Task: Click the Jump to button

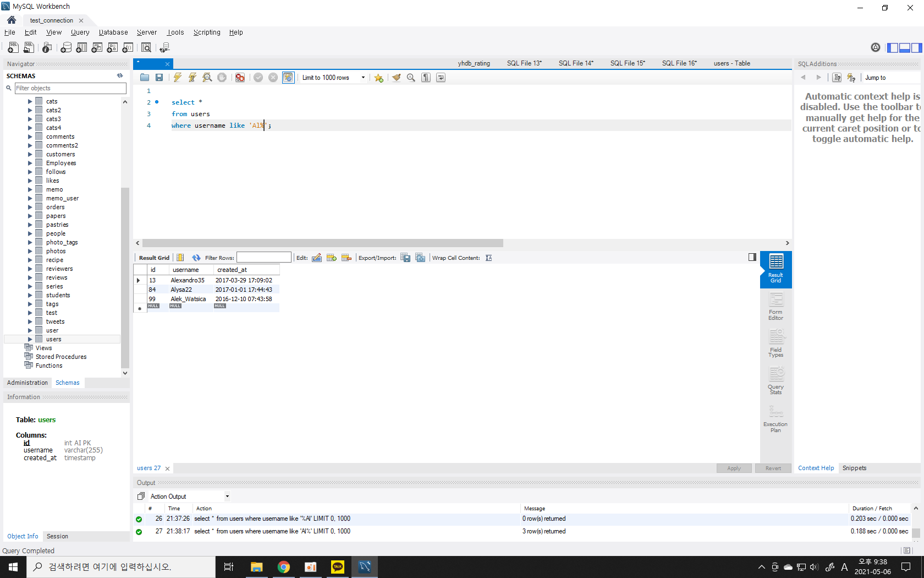Action: tap(876, 78)
